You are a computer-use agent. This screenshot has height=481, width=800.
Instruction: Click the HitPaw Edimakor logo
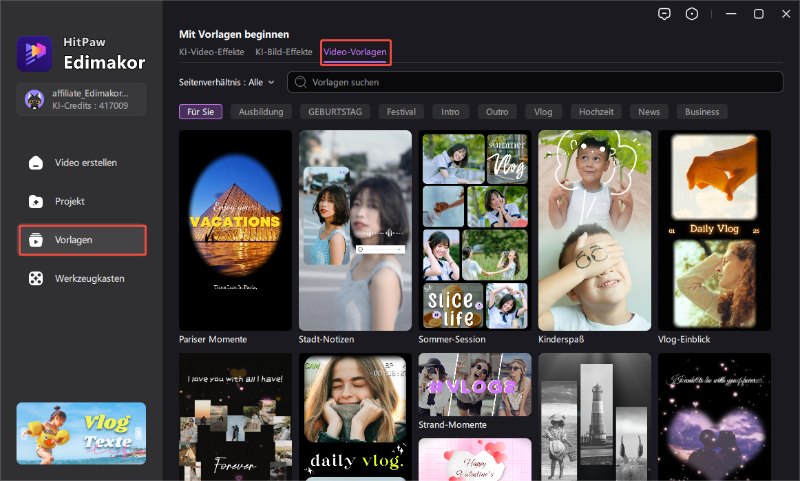tap(35, 53)
